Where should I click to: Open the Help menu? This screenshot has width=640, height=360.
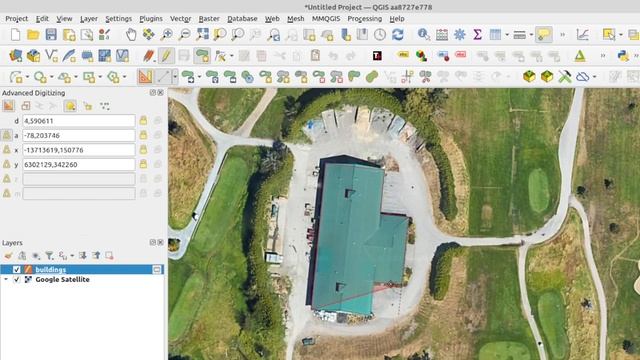click(397, 19)
